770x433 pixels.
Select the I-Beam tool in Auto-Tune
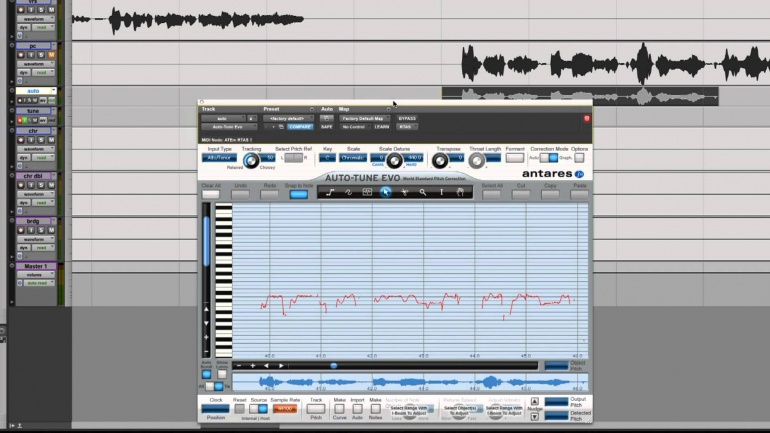441,192
